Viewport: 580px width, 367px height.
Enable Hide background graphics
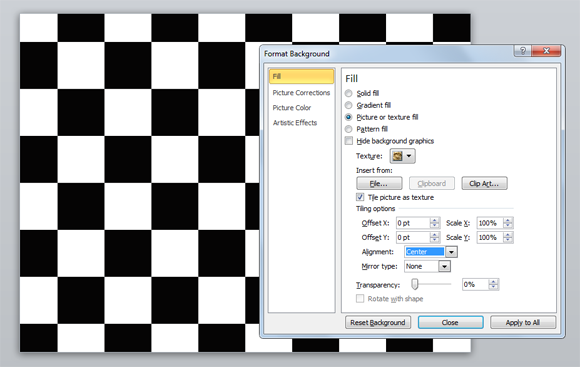coord(349,141)
